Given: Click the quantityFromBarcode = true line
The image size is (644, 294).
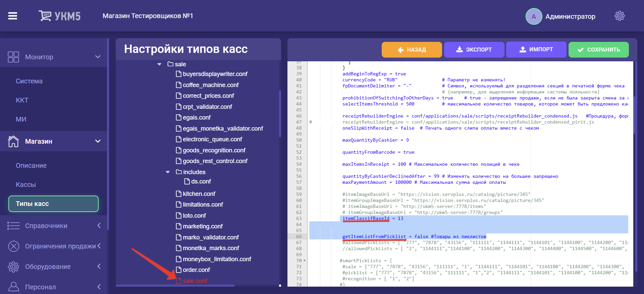Looking at the screenshot, I should (x=378, y=152).
